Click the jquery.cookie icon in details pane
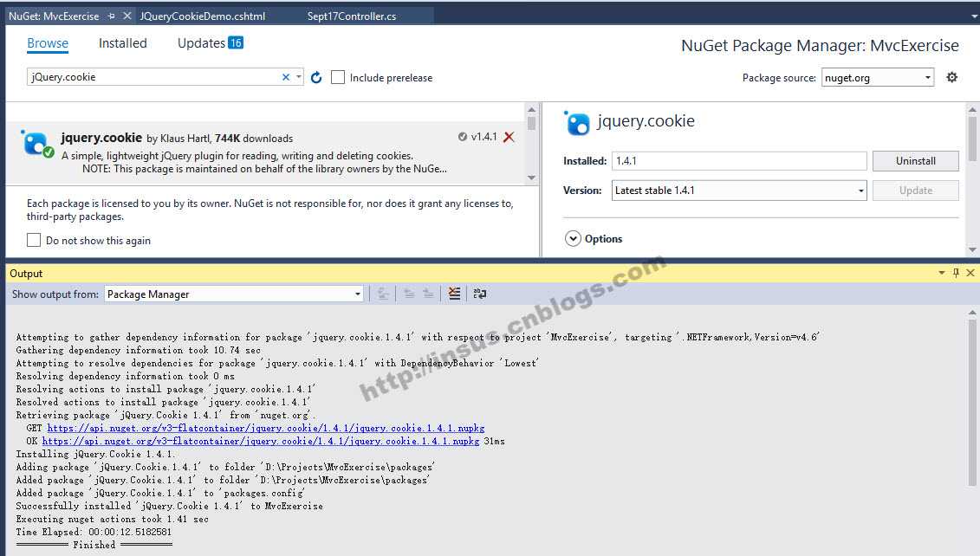This screenshot has width=980, height=556. point(577,123)
